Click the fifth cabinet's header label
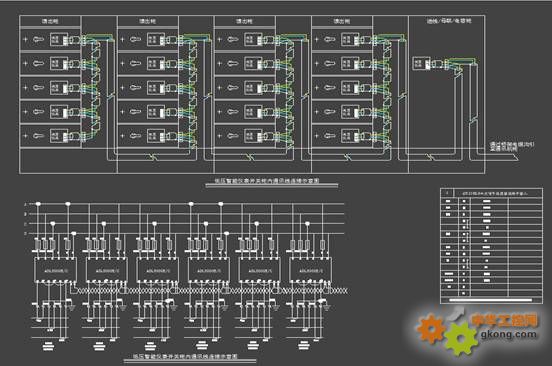This screenshot has height=366, width=552. click(x=448, y=21)
